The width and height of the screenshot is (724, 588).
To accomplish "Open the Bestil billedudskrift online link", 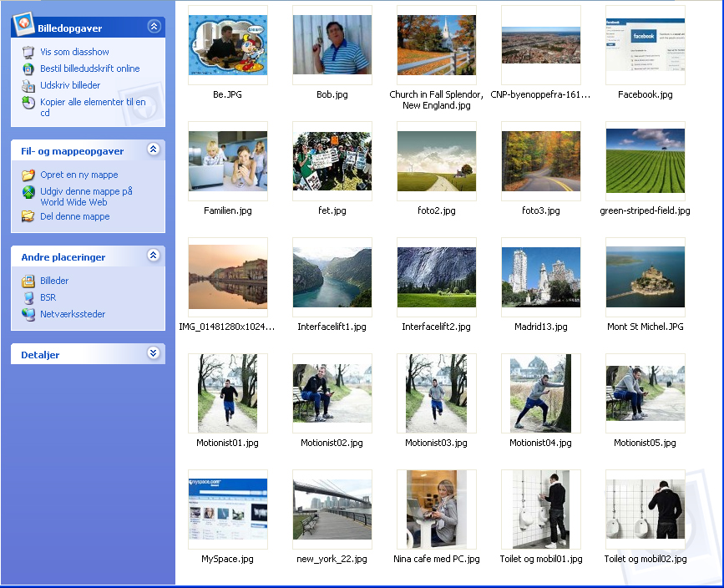I will pos(90,68).
